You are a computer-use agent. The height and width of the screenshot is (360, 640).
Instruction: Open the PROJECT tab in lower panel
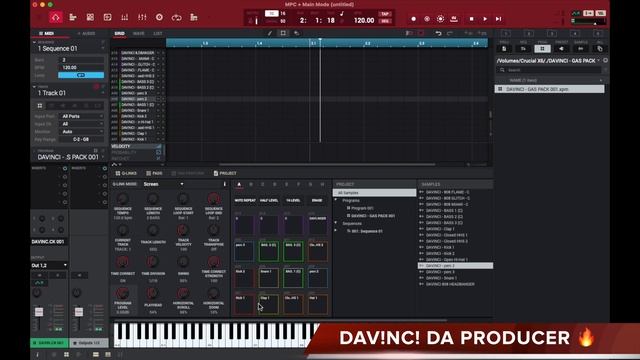click(225, 173)
